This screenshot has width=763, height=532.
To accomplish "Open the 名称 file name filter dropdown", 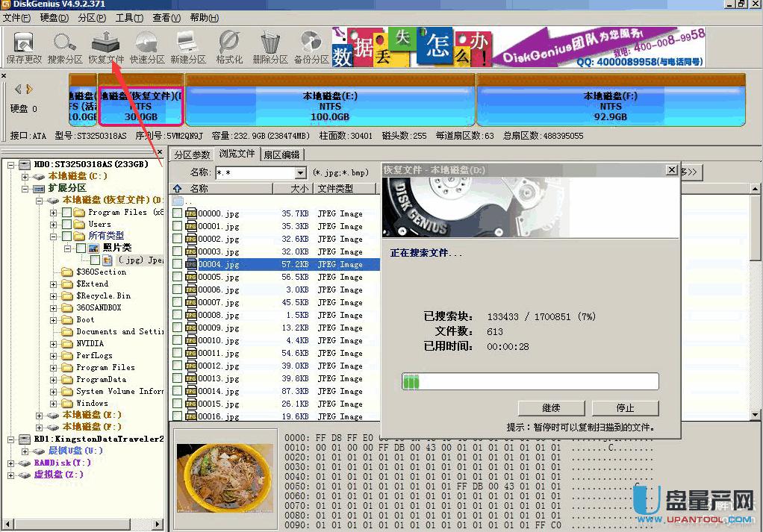I will point(300,173).
